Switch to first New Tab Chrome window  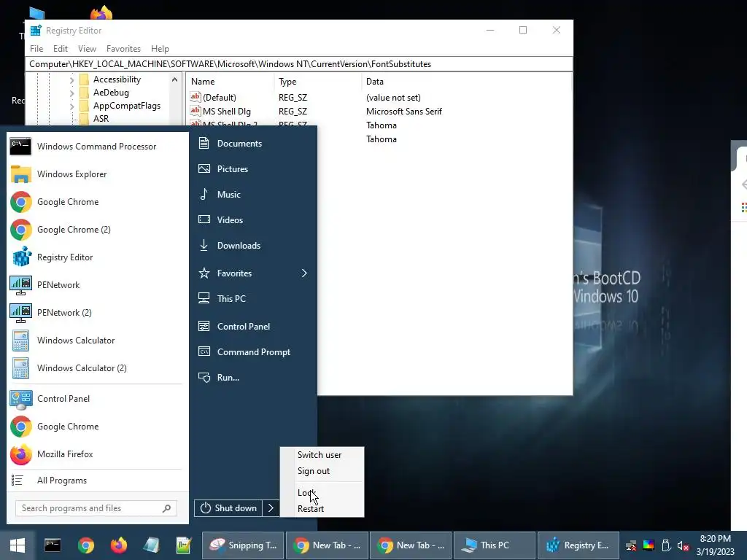327,545
